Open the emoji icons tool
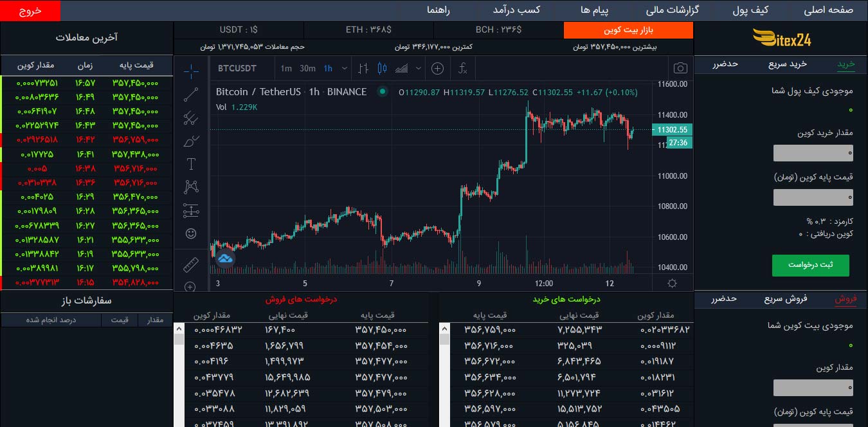Screen dimensions: 868x427 tap(191, 233)
